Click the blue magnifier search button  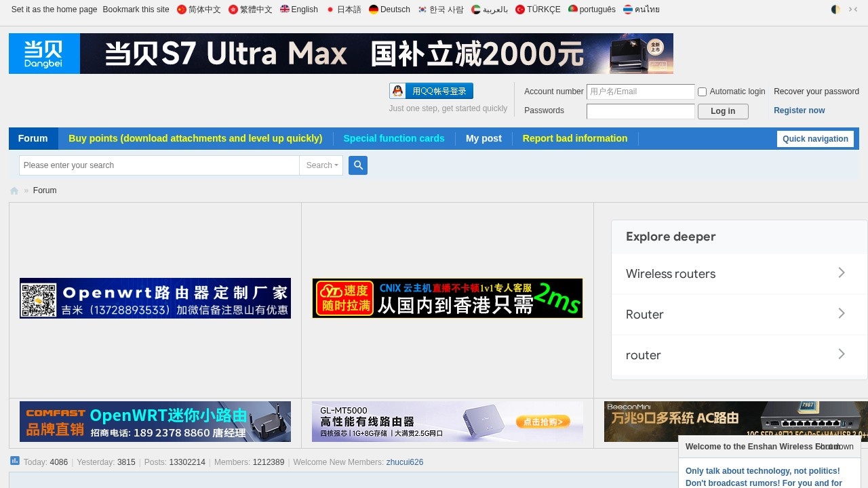click(358, 165)
